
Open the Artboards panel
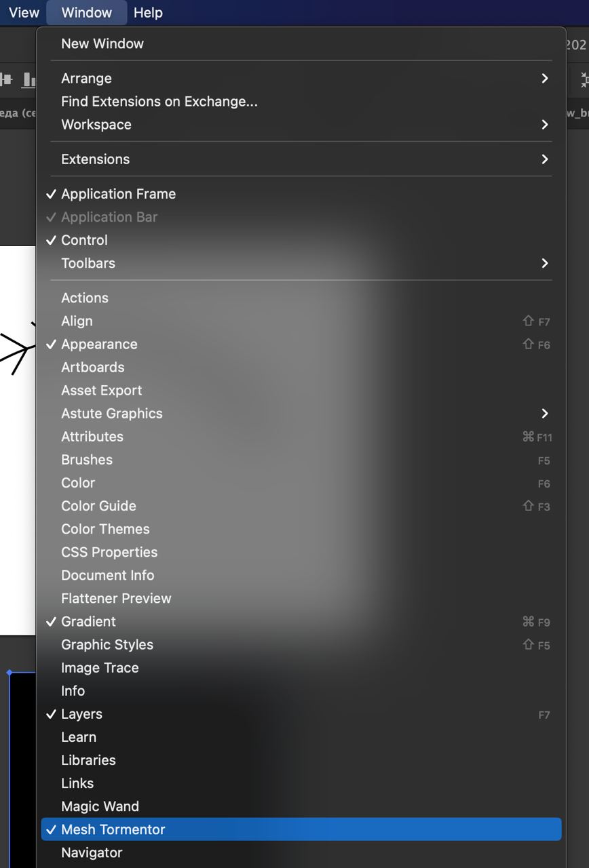(301, 367)
